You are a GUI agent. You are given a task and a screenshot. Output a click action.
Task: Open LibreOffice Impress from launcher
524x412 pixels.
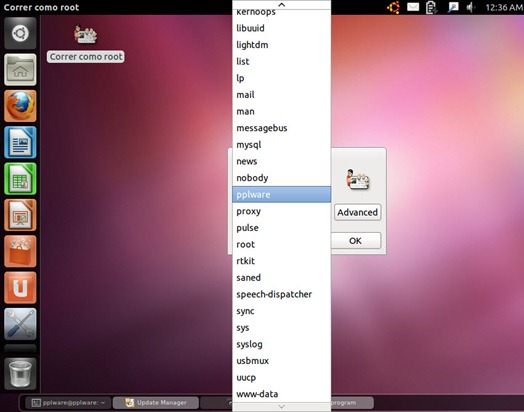coord(20,215)
